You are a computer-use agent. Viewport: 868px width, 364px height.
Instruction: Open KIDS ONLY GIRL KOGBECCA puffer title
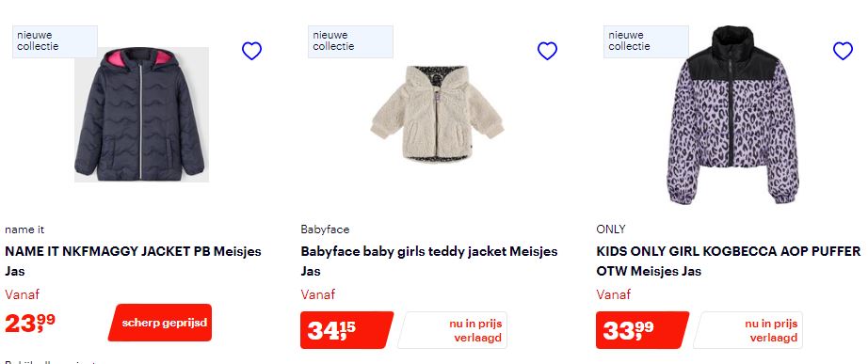click(729, 261)
